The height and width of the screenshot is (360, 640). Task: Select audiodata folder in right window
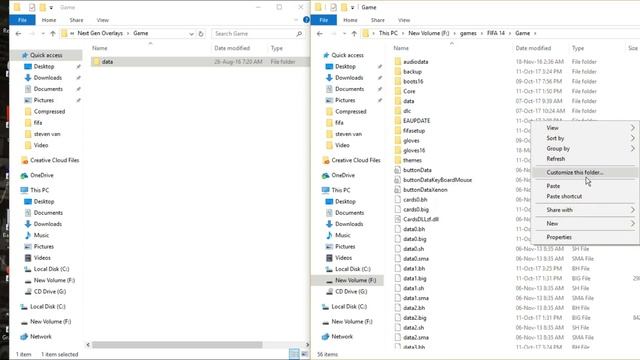(416, 62)
